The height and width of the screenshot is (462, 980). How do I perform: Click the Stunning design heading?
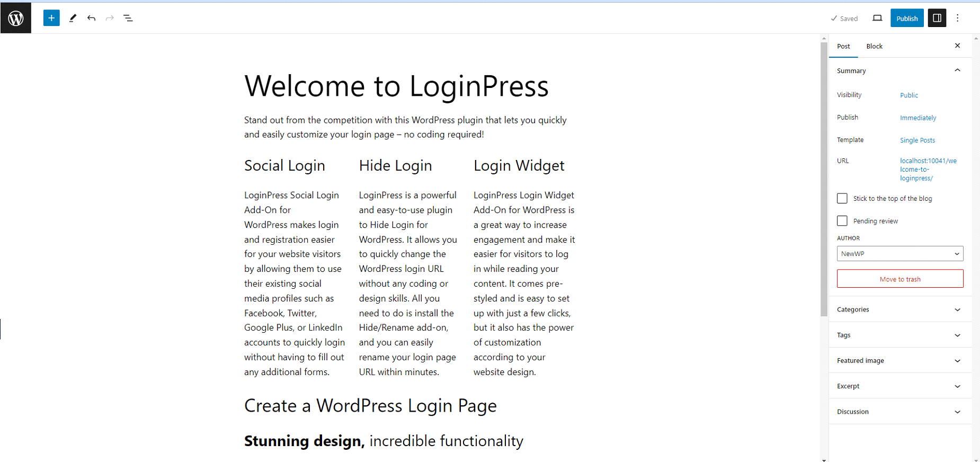point(384,441)
